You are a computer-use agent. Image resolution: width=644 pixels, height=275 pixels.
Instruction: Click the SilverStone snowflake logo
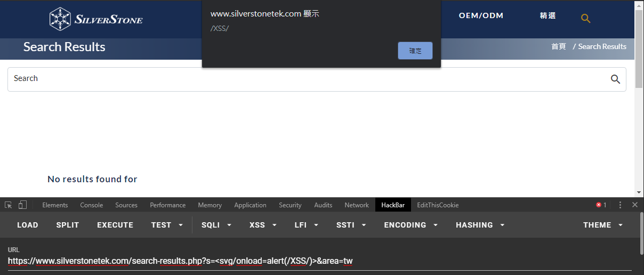(x=96, y=19)
